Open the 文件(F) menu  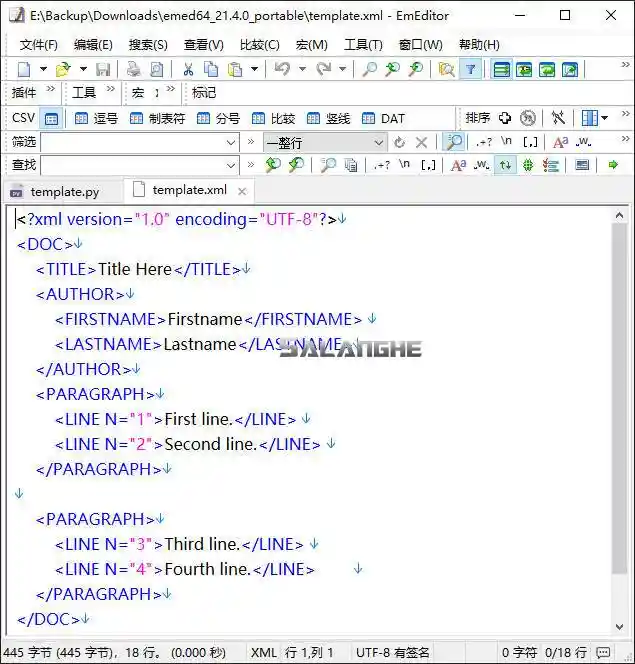39,45
